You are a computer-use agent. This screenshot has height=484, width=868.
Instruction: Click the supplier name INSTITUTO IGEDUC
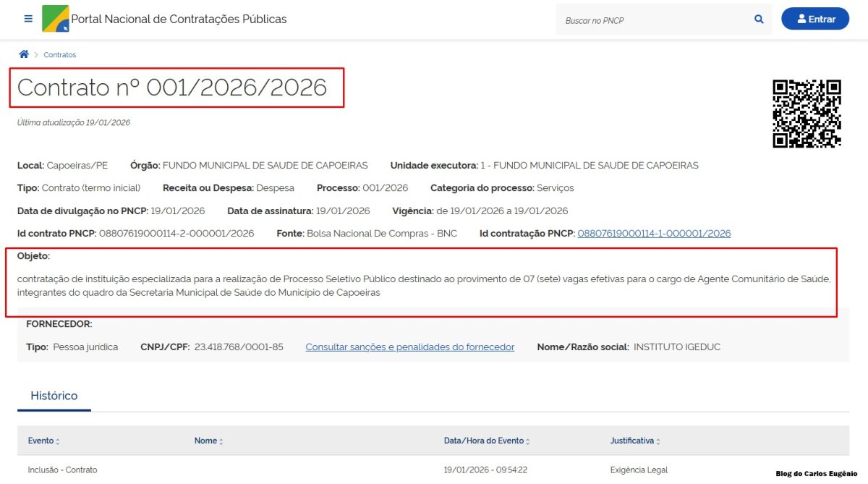pos(676,347)
